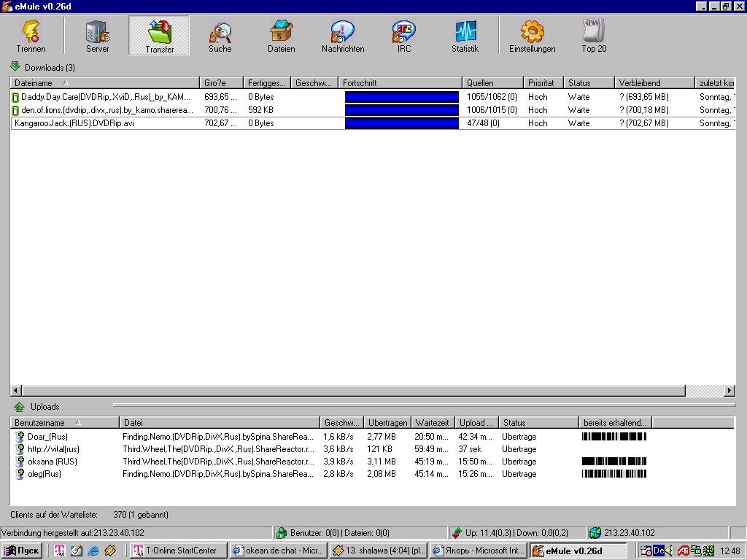Viewport: 747px width, 560px height.
Task: Click the T-Online quick launch icon
Action: (x=60, y=551)
